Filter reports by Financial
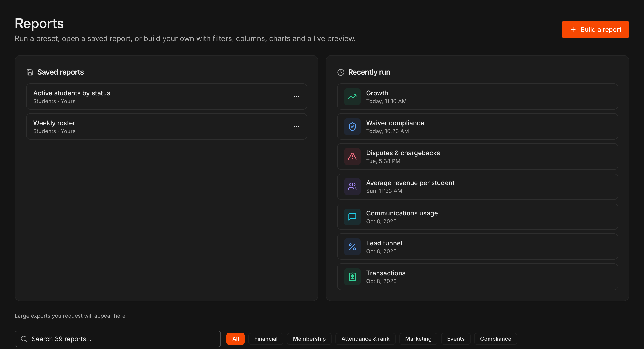644x349 pixels. [x=266, y=339]
